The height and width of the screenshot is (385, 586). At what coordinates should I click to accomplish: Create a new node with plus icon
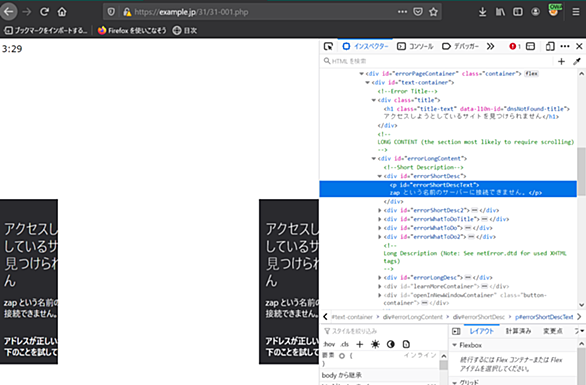point(561,61)
